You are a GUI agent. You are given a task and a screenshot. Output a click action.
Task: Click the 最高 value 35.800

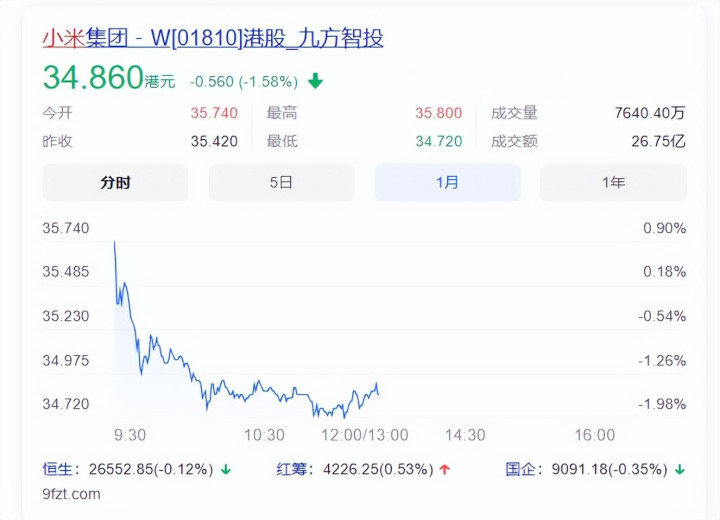439,113
